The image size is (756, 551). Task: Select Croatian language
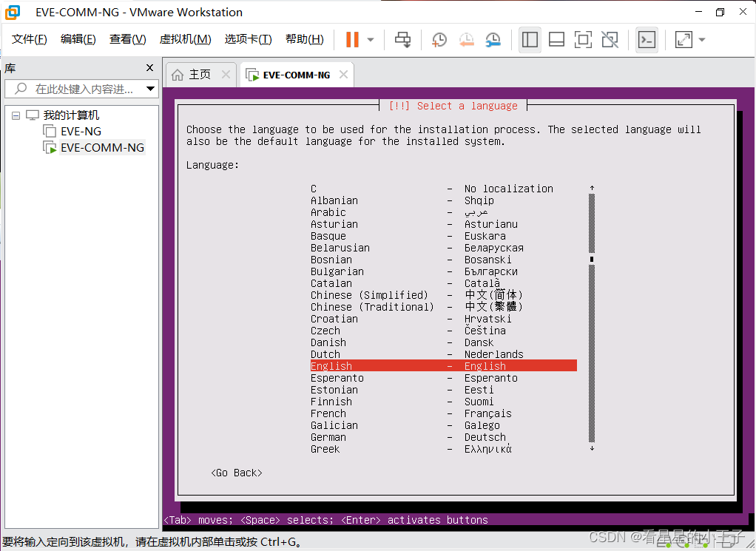point(444,319)
